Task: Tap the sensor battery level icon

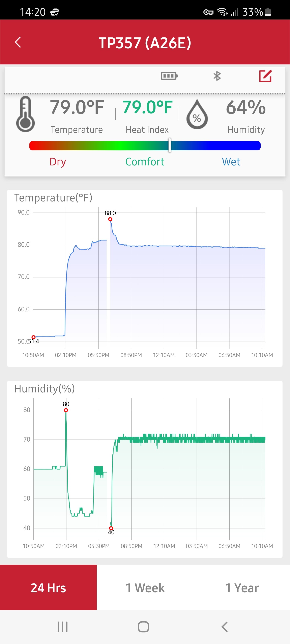Action: tap(169, 76)
